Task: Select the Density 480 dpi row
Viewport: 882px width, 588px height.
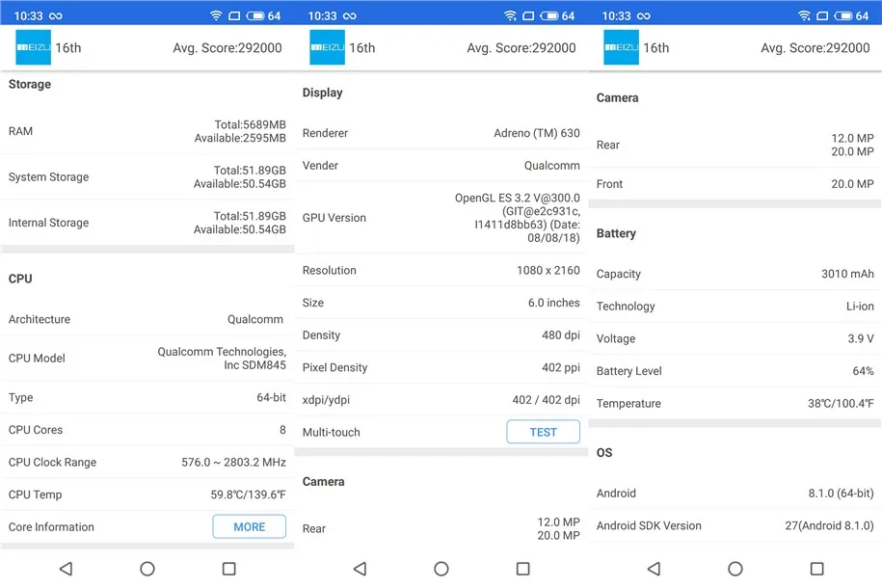Action: click(441, 334)
